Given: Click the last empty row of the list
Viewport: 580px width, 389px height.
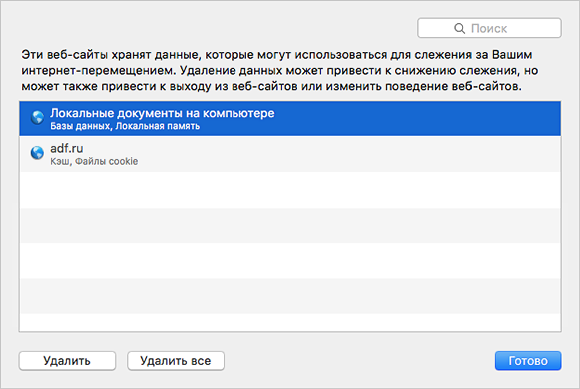Looking at the screenshot, I should pyautogui.click(x=290, y=322).
